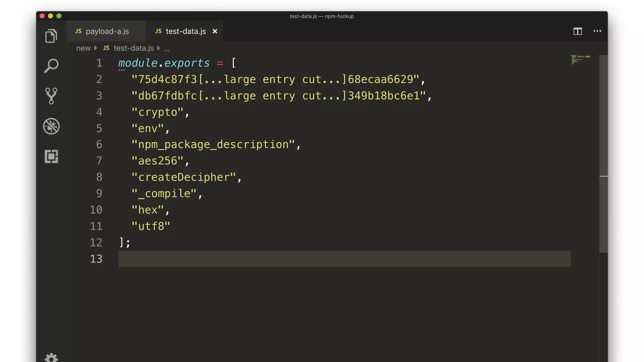
Task: Expand the breadcrumb ellipsis symbol list
Action: (x=167, y=48)
